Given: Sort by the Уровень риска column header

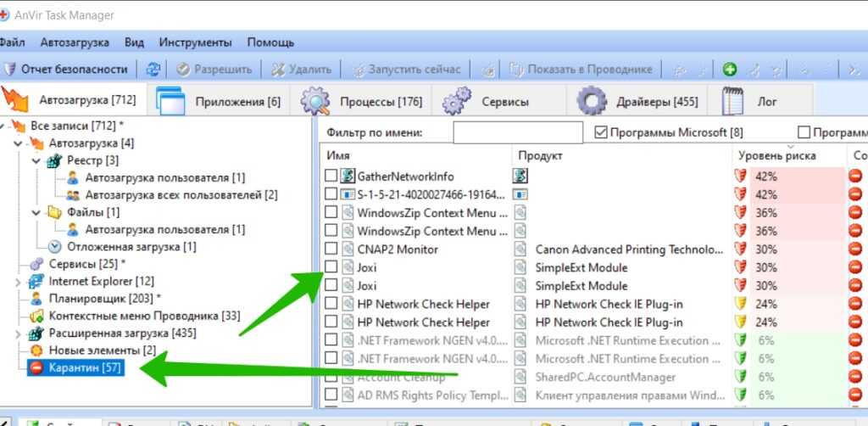Looking at the screenshot, I should pyautogui.click(x=789, y=155).
